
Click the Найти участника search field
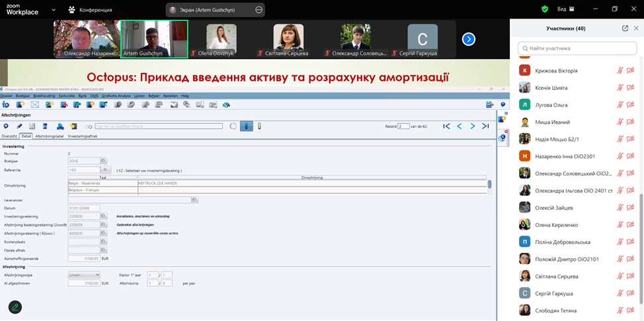coord(577,48)
